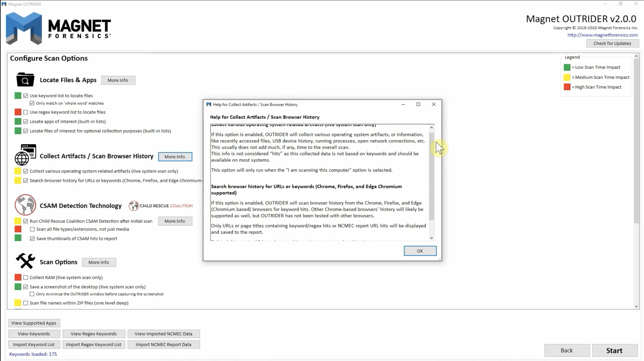
Task: Toggle 'Use keyword list to locate files'
Action: tap(26, 95)
